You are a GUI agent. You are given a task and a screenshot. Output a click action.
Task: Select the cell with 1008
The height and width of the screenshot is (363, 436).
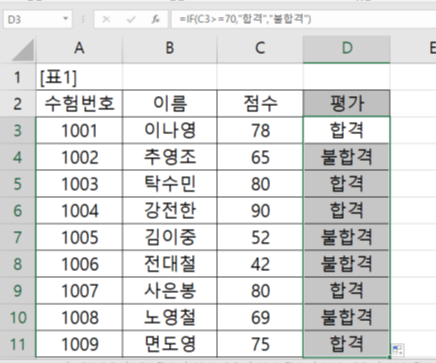coord(79,317)
